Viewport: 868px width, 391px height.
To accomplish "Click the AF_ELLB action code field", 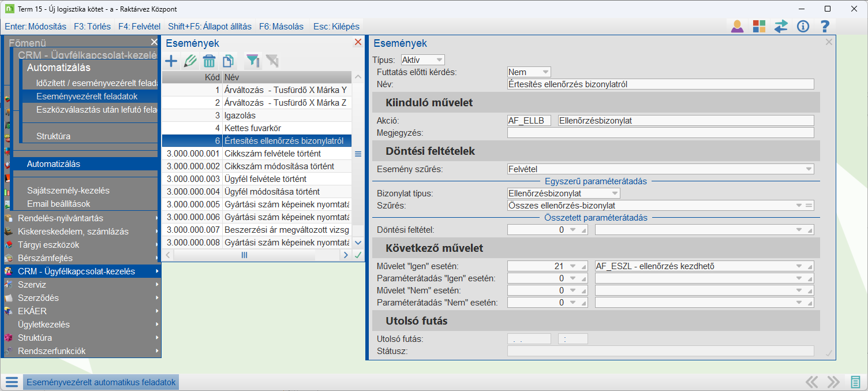I will (529, 121).
